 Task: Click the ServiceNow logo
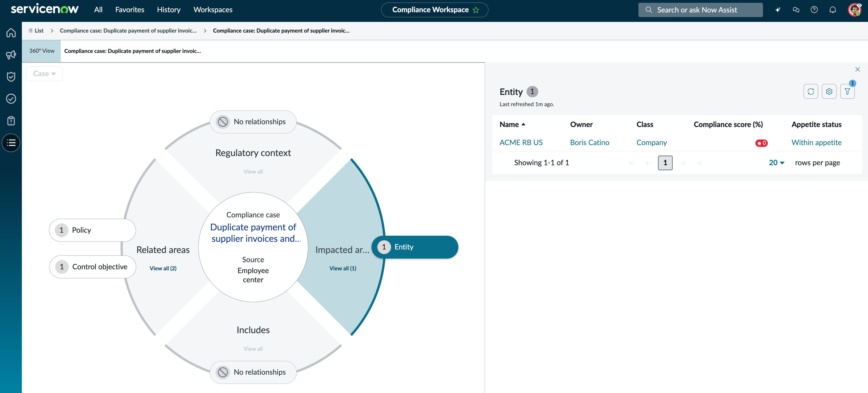[44, 9]
